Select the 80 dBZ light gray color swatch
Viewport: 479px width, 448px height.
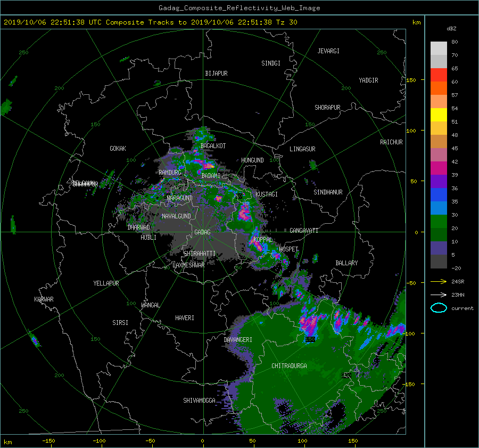pos(439,48)
